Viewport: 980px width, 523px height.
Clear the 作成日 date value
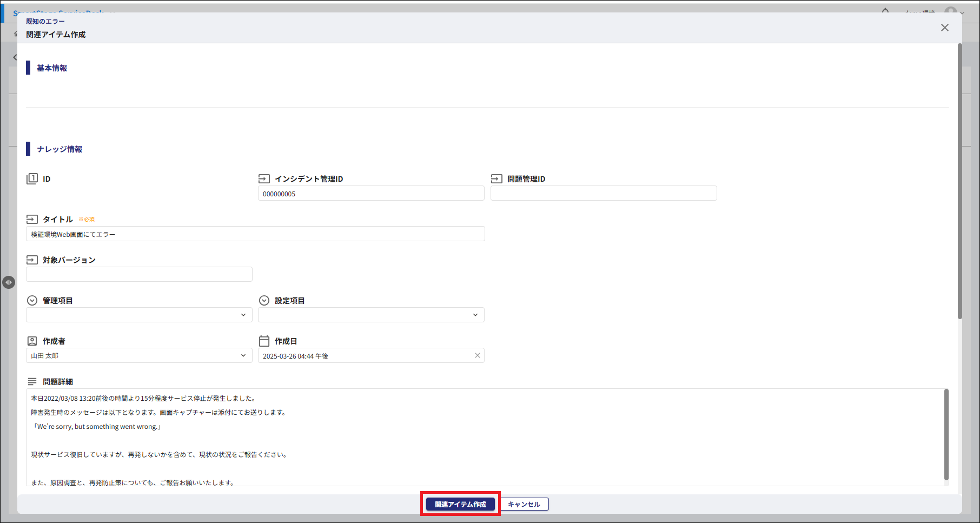coord(477,355)
